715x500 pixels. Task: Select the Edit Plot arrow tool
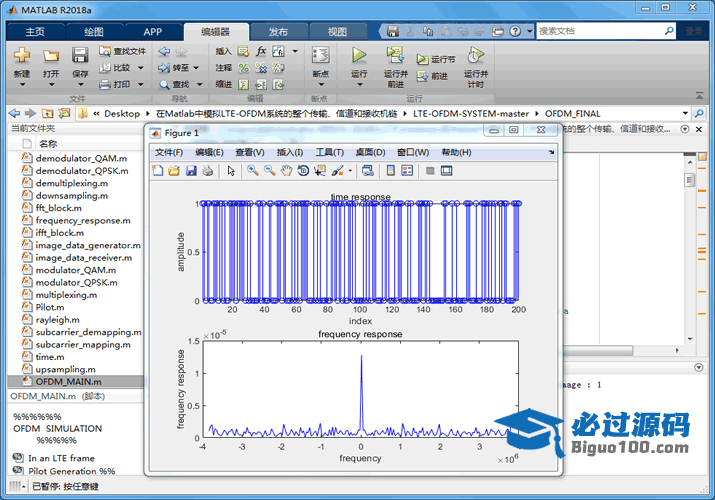coord(231,171)
